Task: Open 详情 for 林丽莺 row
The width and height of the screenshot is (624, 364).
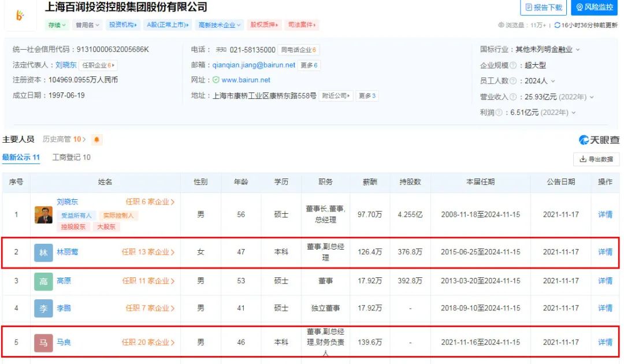Action: point(606,252)
